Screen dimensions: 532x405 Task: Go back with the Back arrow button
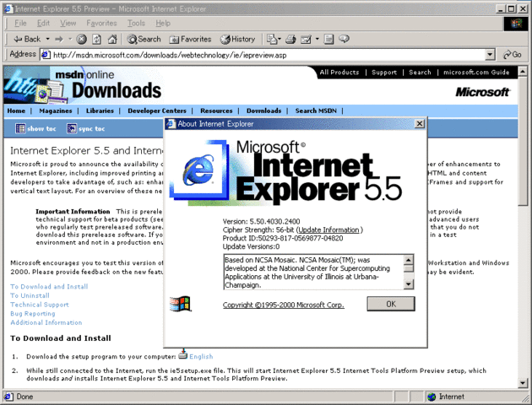[x=27, y=40]
